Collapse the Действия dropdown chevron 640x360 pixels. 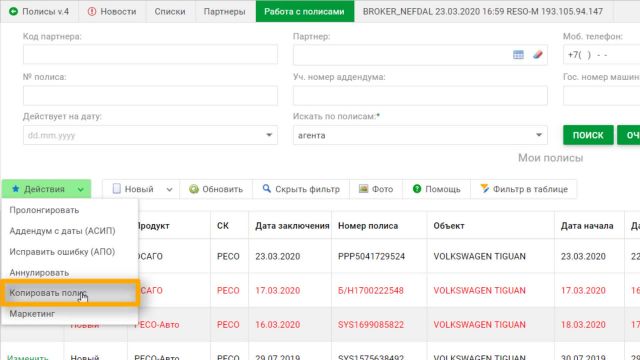tap(80, 189)
